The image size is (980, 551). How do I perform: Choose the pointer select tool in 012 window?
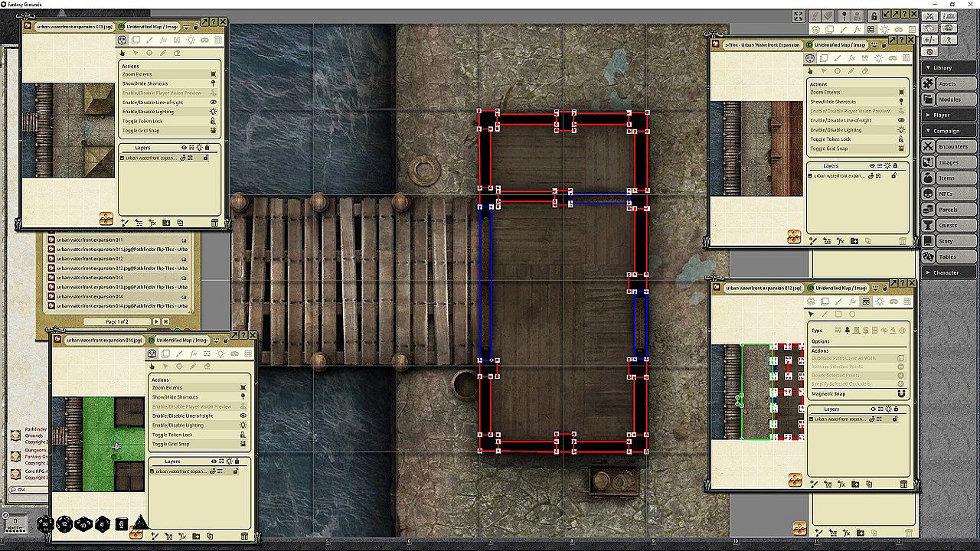811,314
